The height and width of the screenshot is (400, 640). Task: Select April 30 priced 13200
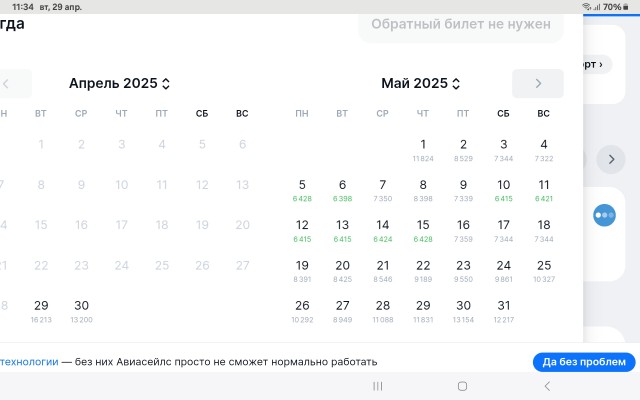point(81,311)
